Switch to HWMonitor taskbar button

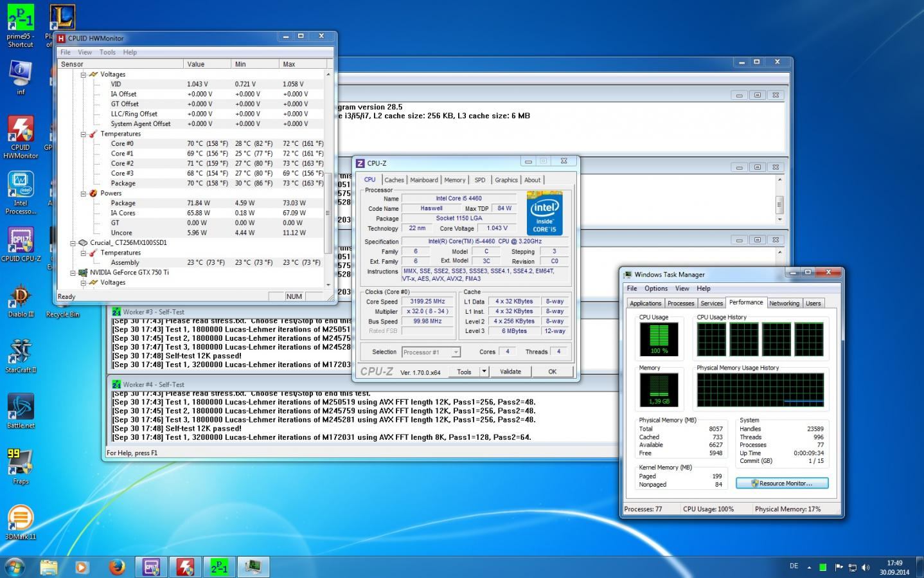(185, 566)
